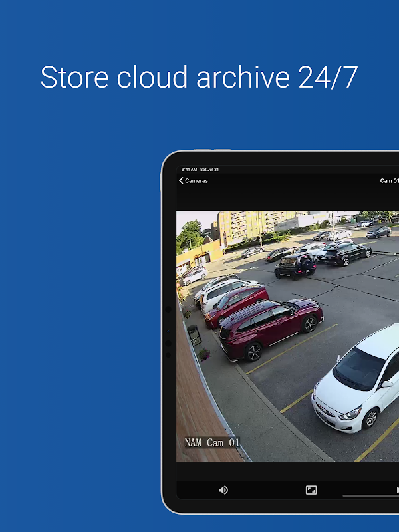This screenshot has height=532, width=399.
Task: Click the 9:41 AM status bar time
Action: pos(189,170)
